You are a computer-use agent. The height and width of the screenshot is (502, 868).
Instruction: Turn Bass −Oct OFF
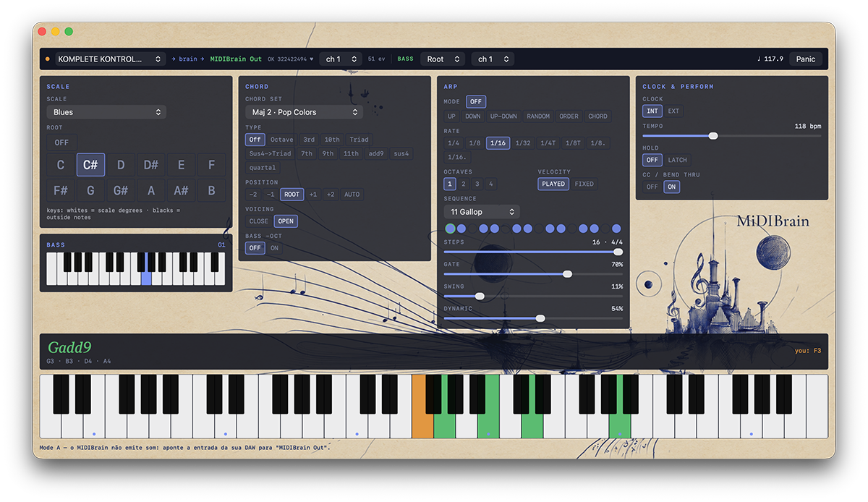[x=255, y=248]
